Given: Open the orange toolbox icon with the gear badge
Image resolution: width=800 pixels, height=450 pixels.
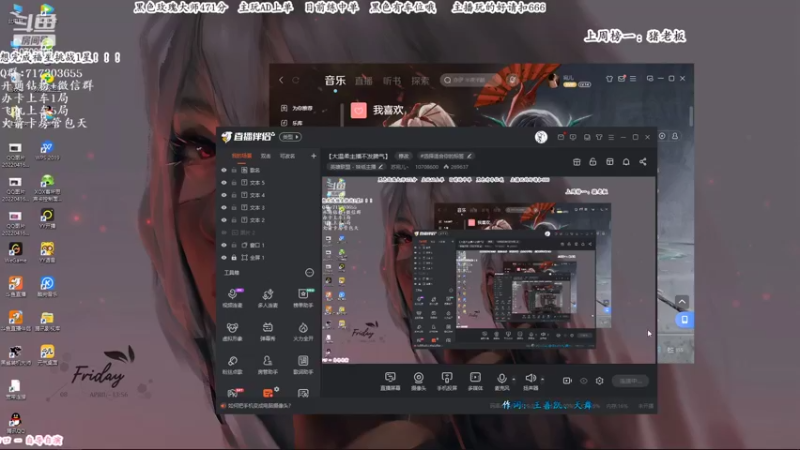Looking at the screenshot, I should tap(269, 392).
